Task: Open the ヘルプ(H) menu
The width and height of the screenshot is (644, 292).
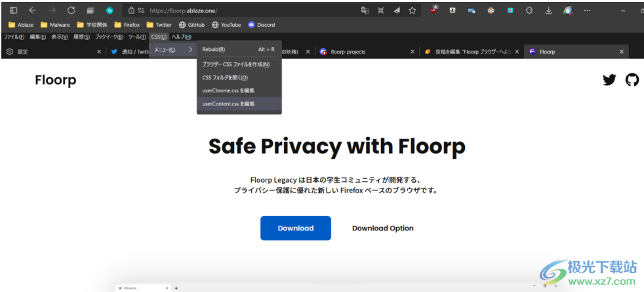Action: point(181,37)
